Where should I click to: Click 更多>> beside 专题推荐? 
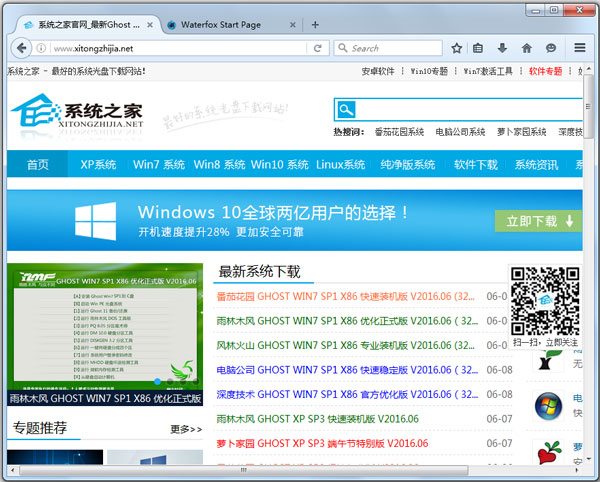pos(186,430)
